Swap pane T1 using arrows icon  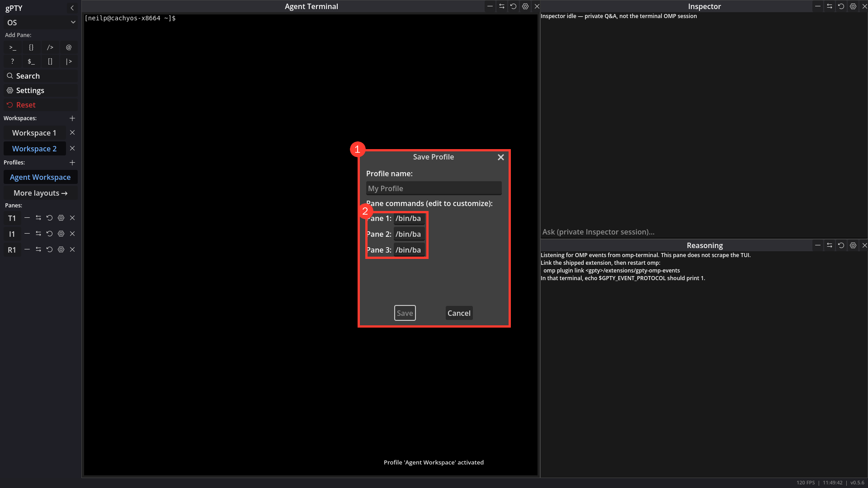coord(38,218)
